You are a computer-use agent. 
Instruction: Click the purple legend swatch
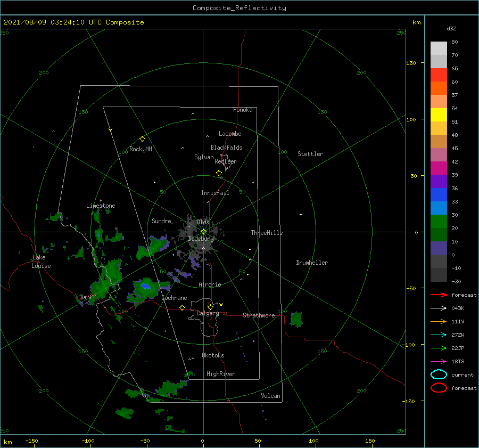[x=439, y=181]
